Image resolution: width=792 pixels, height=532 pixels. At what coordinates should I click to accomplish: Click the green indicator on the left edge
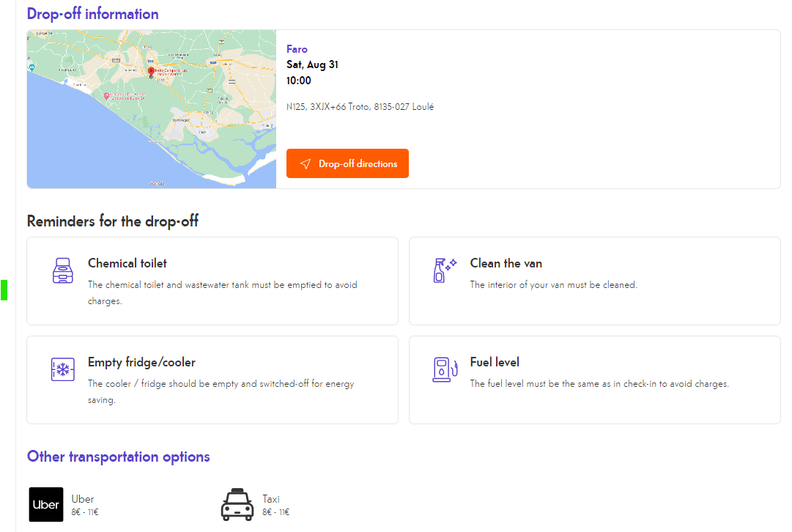(x=4, y=289)
